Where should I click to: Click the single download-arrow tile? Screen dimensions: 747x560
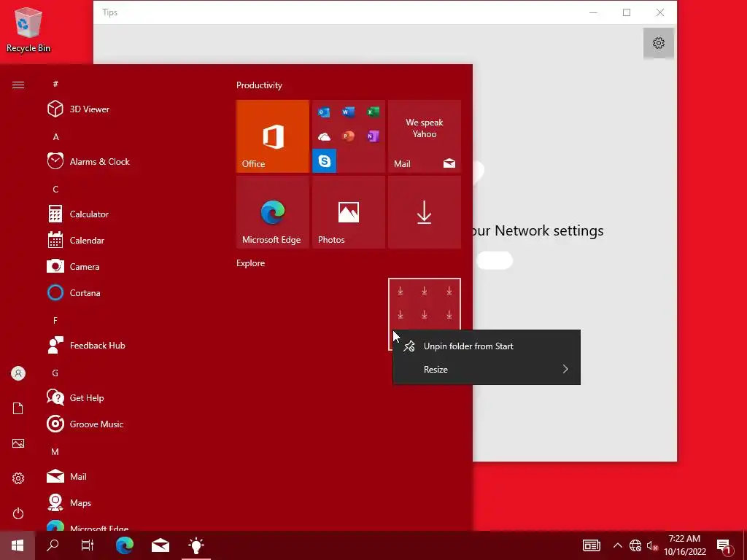(x=425, y=212)
